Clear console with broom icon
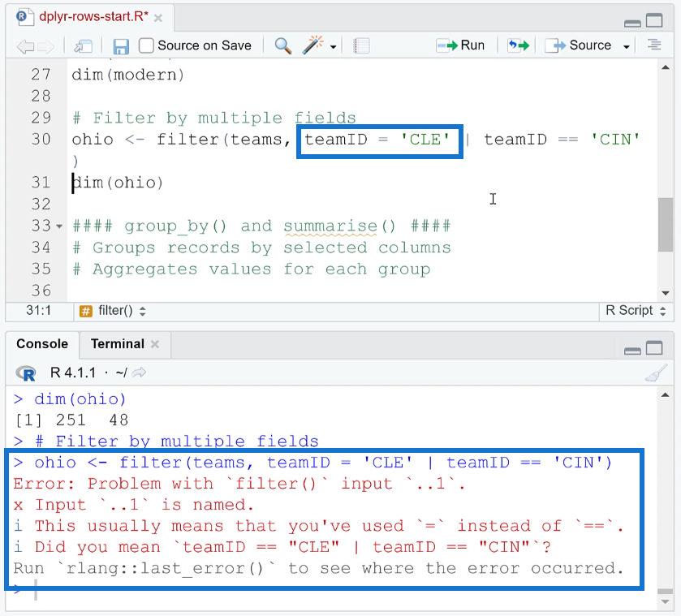 point(656,373)
